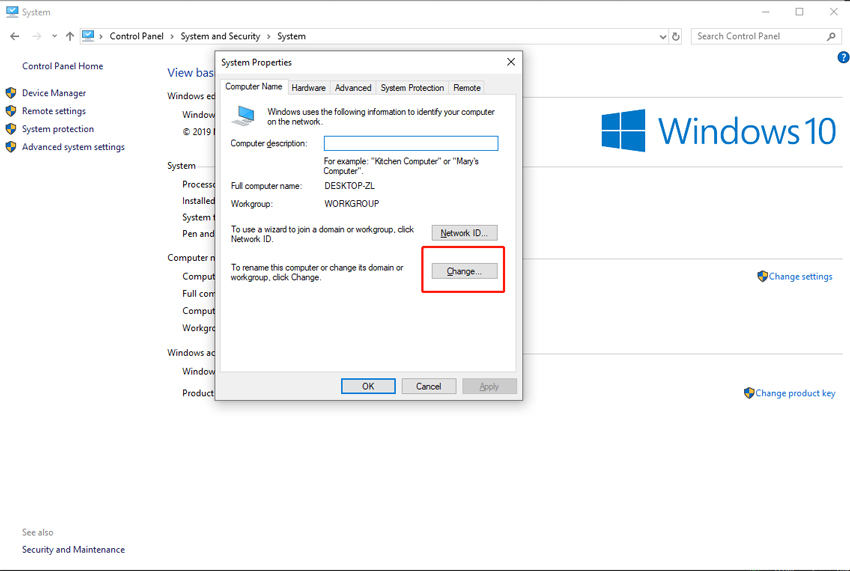Click the Network ID button
Image resolution: width=850 pixels, height=571 pixels.
pyautogui.click(x=465, y=233)
